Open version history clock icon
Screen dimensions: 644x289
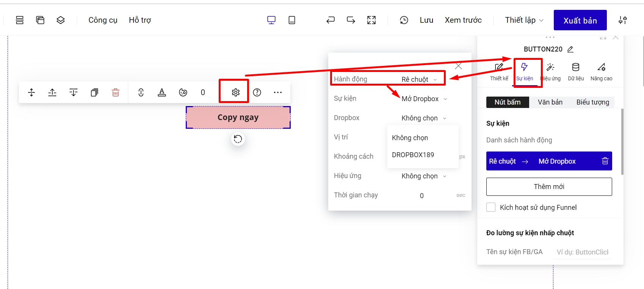(404, 20)
